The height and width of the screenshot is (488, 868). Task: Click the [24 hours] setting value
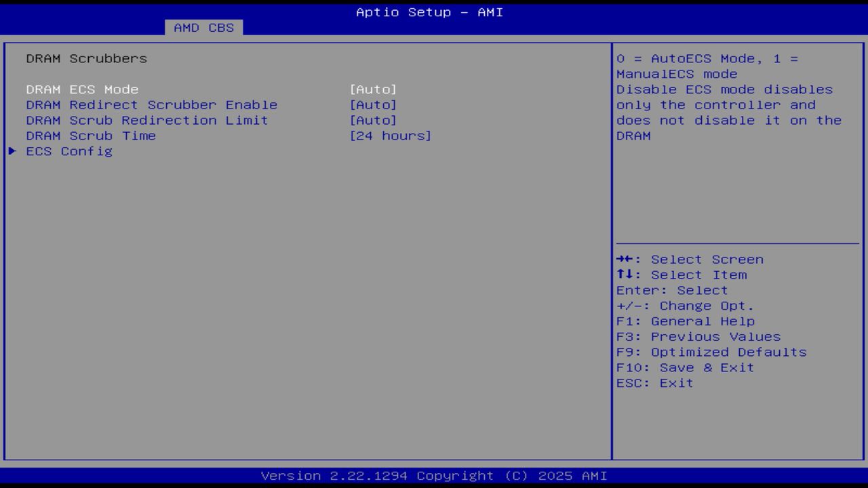click(391, 136)
